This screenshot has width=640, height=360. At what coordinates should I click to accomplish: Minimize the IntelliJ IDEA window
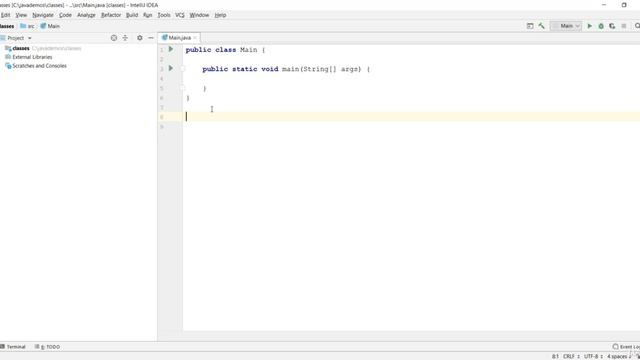pyautogui.click(x=604, y=5)
